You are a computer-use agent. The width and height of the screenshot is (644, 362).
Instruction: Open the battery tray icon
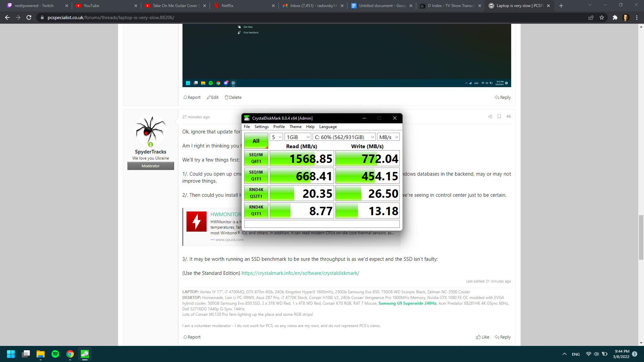(x=605, y=354)
